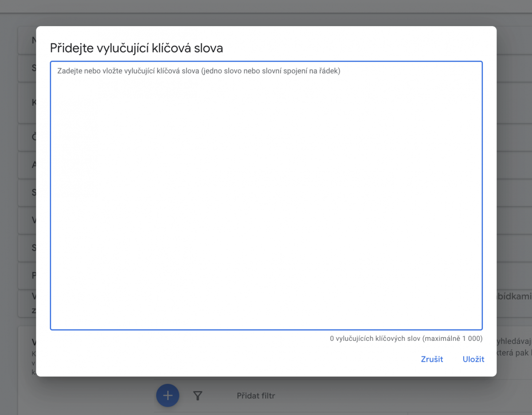Image resolution: width=532 pixels, height=415 pixels.
Task: Expand the background row starting with A
Action: (x=27, y=165)
